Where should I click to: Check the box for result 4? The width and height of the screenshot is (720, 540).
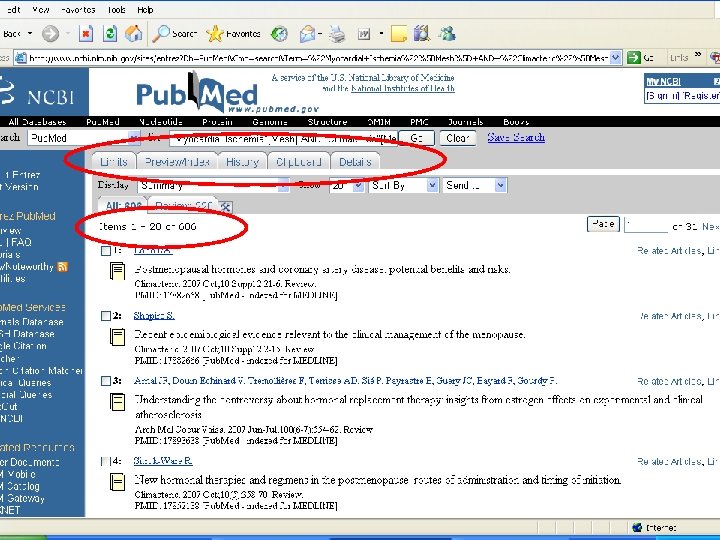tap(106, 461)
